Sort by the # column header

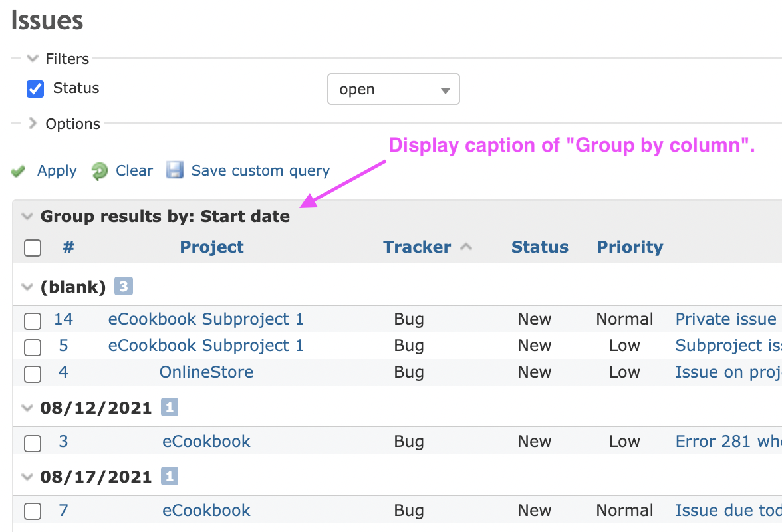(x=68, y=247)
